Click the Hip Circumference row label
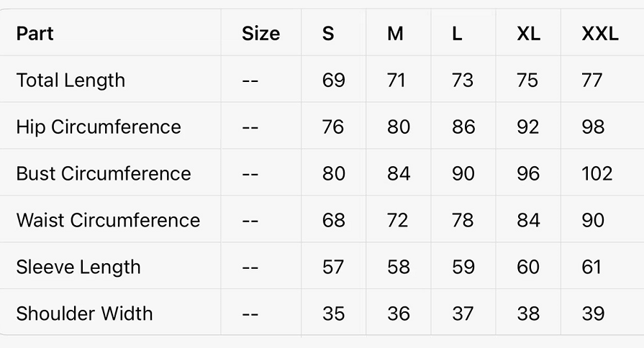 click(x=99, y=127)
